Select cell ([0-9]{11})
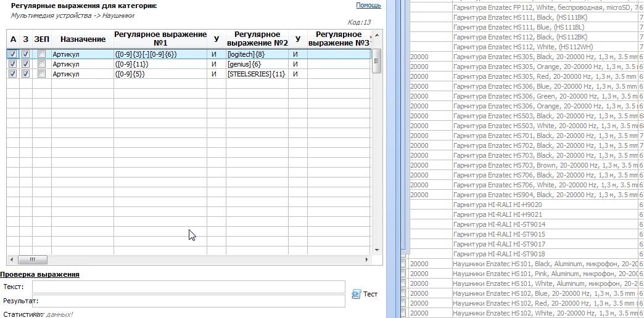This screenshot has width=644, height=318. (160, 64)
